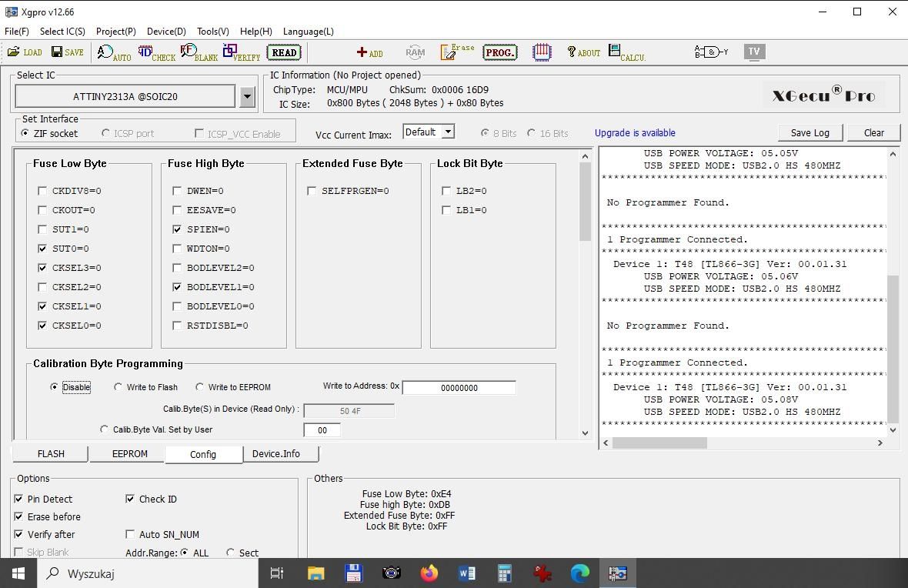Click the Clear log button

[874, 132]
